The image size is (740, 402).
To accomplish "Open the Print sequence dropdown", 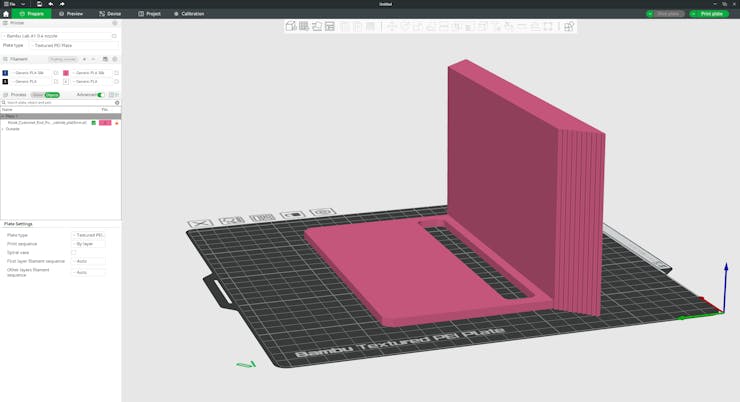I will (88, 244).
